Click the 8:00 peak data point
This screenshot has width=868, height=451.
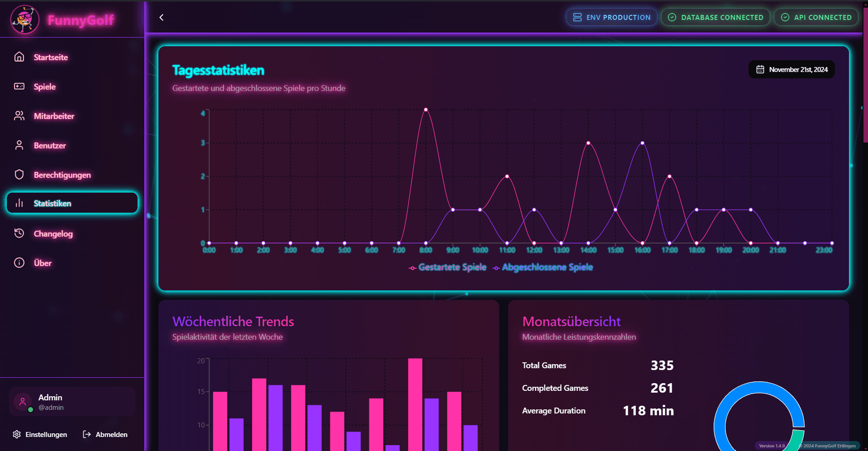coord(426,109)
